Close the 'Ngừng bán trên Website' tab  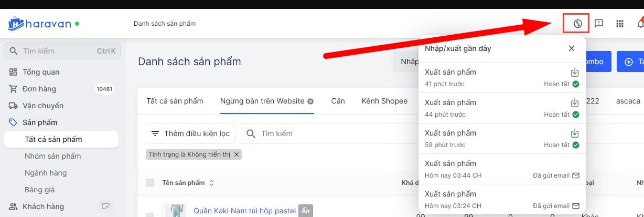(x=310, y=101)
